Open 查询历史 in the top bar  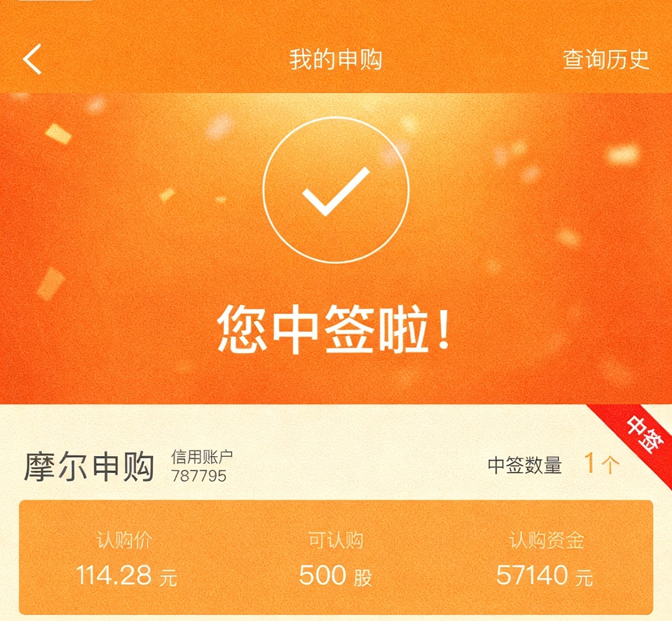(606, 59)
